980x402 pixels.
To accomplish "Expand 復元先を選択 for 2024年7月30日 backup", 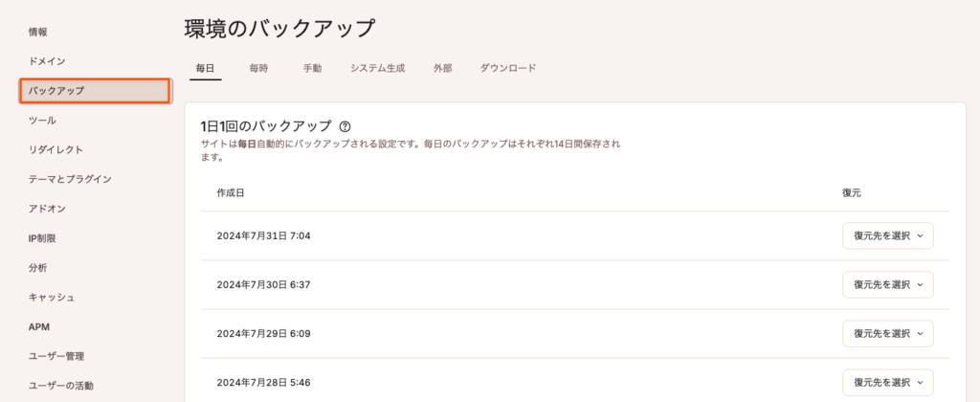I will tap(887, 284).
